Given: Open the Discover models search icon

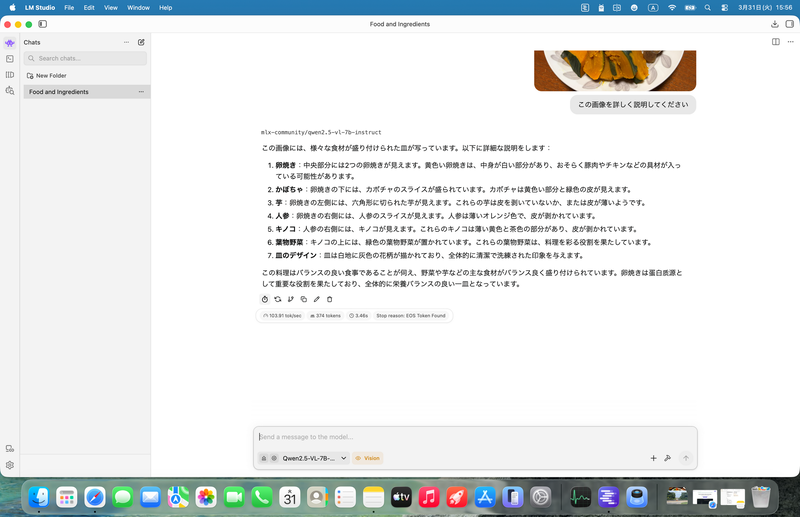Looking at the screenshot, I should coord(10,90).
